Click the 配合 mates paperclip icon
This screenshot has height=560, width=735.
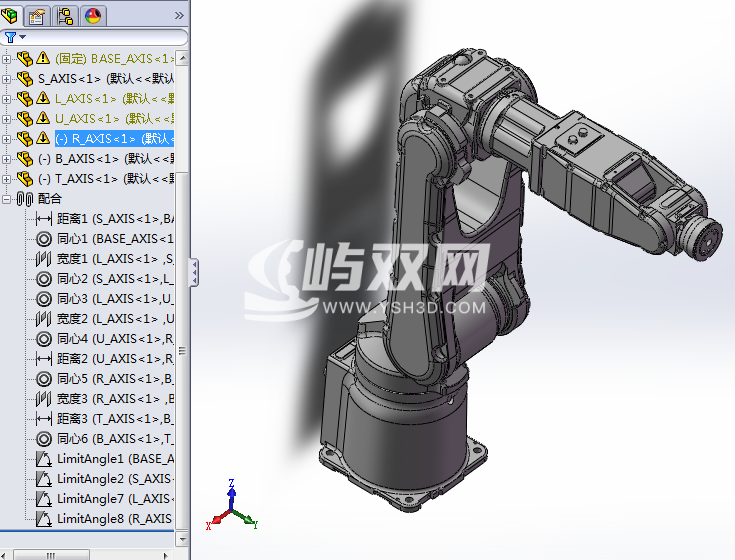coord(25,199)
